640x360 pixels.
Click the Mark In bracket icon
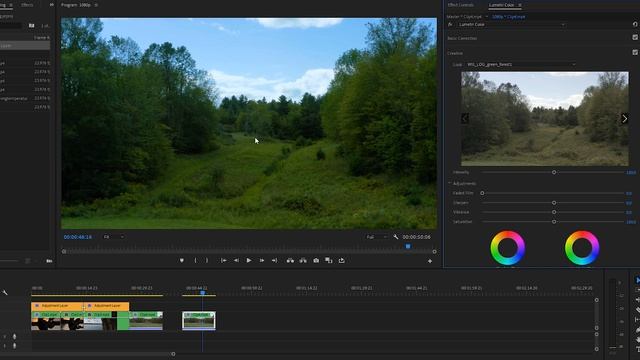(196, 260)
